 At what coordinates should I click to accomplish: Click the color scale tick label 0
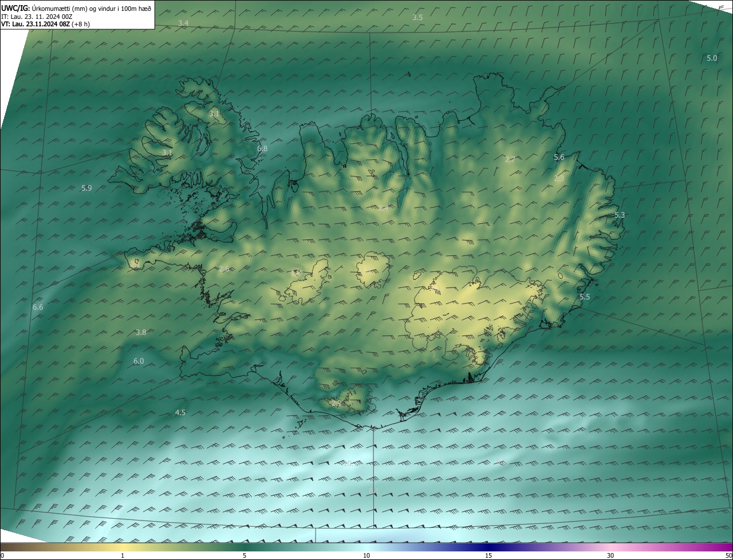2,556
